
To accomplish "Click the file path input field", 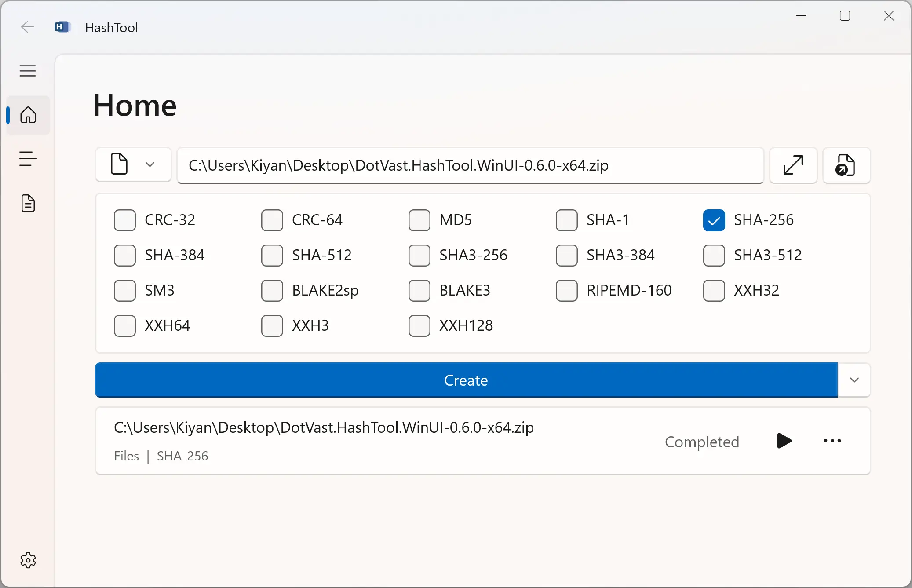I will coord(470,165).
